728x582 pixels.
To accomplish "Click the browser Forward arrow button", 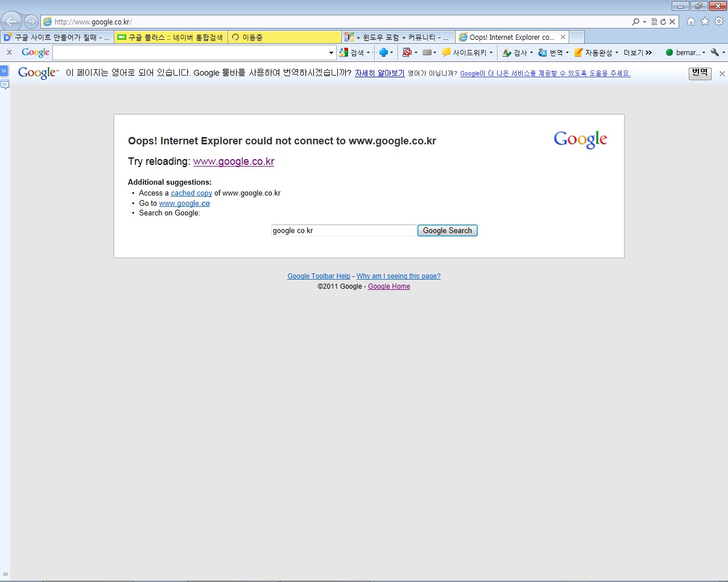I will coord(31,22).
